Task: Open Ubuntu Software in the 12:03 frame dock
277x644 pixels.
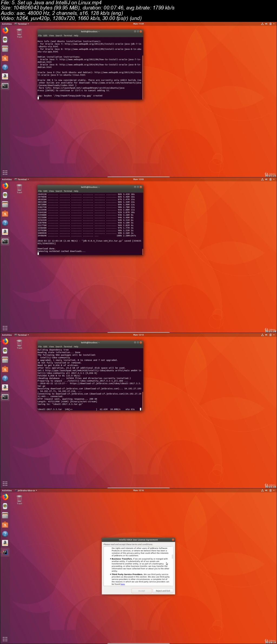Action: pos(5,214)
